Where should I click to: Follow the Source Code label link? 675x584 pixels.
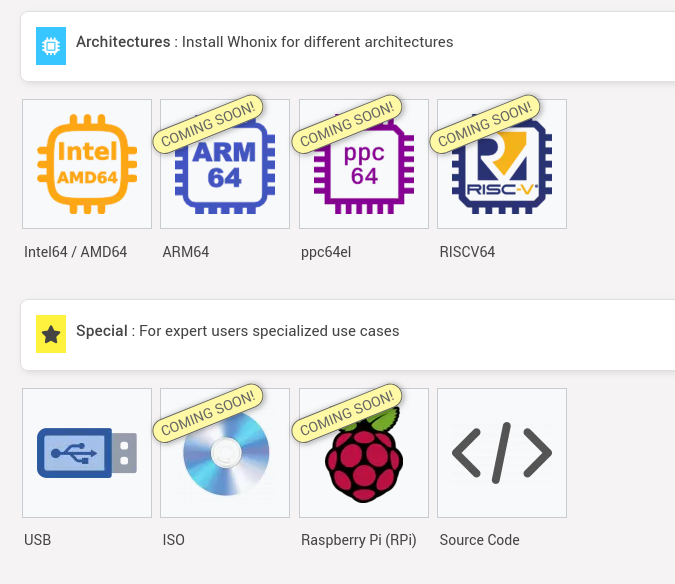point(479,540)
